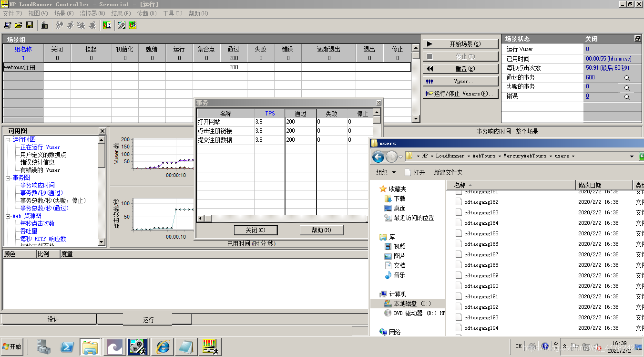Click the 600 passed transactions link
644x357 pixels.
tap(590, 77)
